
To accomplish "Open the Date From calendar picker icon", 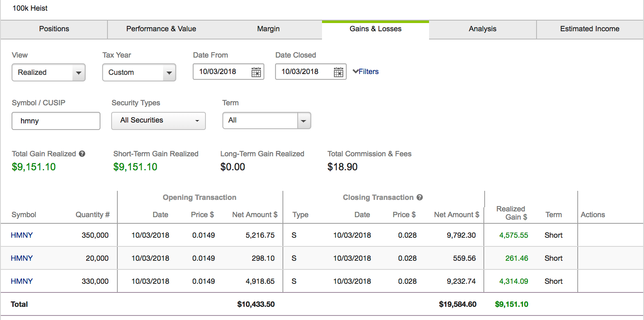I will pyautogui.click(x=256, y=72).
